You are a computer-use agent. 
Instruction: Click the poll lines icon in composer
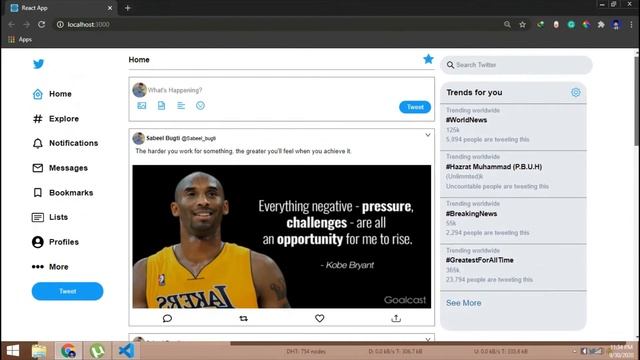(x=181, y=106)
